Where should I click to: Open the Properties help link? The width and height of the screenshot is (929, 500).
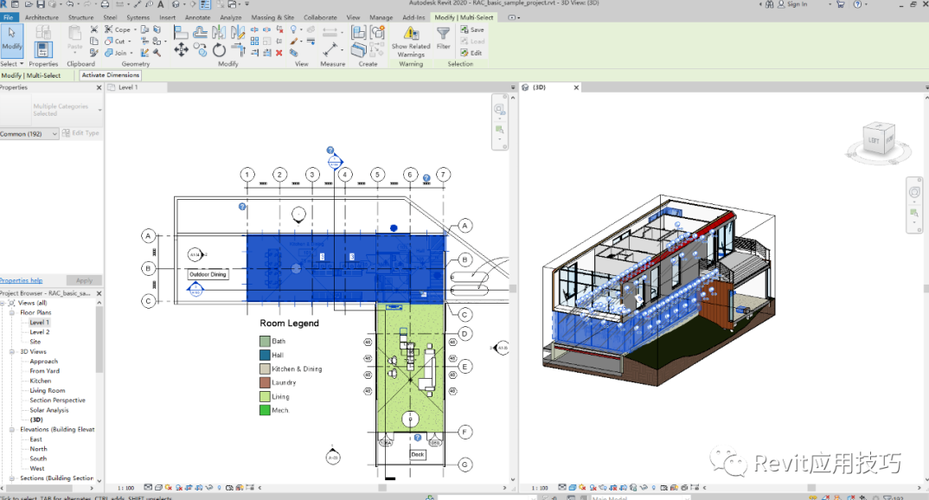[x=21, y=280]
